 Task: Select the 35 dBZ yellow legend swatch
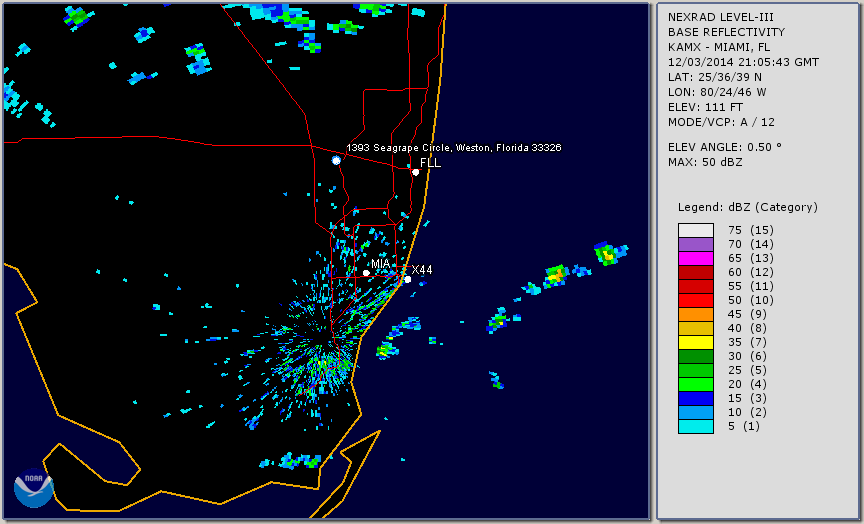pyautogui.click(x=696, y=343)
